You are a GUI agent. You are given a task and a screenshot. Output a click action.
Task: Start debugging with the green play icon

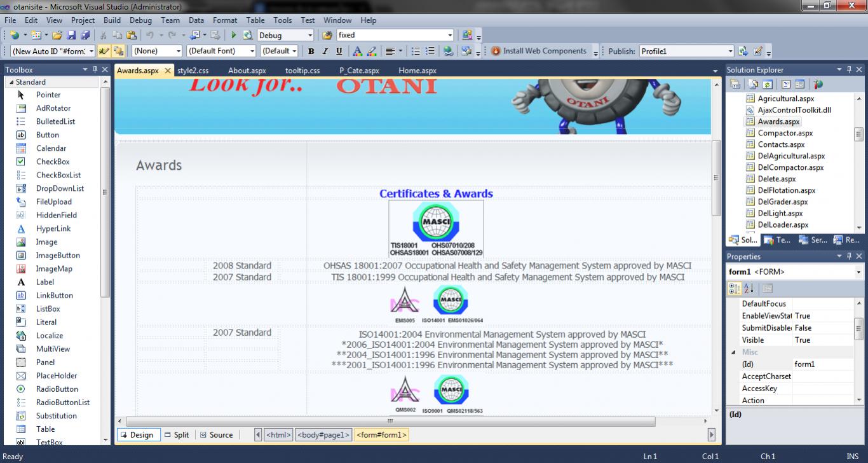click(x=234, y=36)
